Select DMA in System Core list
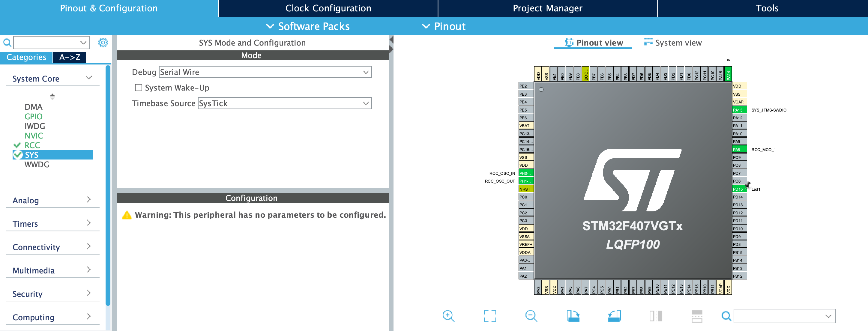Image resolution: width=868 pixels, height=331 pixels. pos(33,107)
